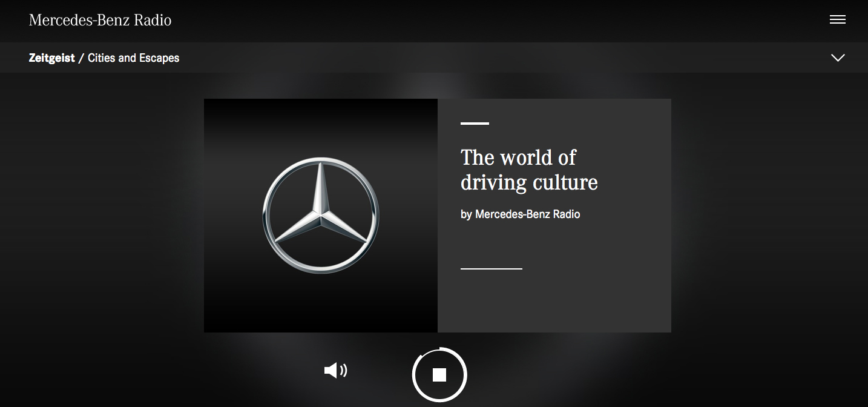Click the Mercedes-Benz star emblem
868x407 pixels.
point(321,215)
